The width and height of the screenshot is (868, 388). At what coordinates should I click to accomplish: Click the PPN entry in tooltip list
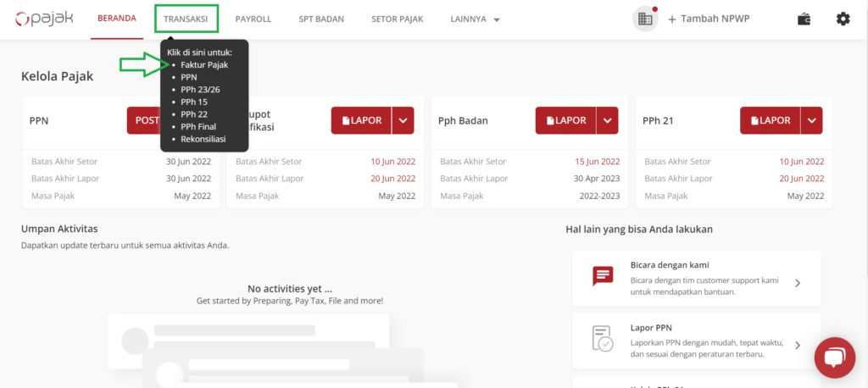click(x=189, y=77)
